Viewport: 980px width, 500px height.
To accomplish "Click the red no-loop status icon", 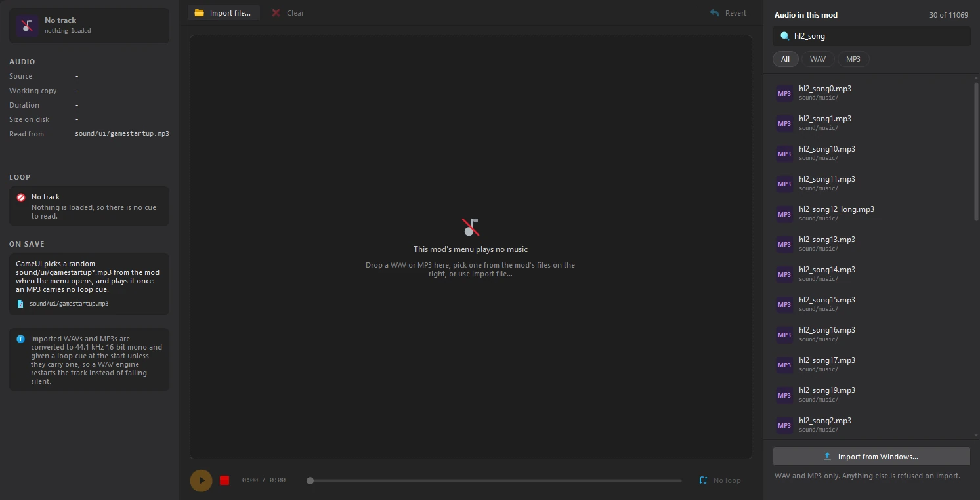I will tap(21, 197).
